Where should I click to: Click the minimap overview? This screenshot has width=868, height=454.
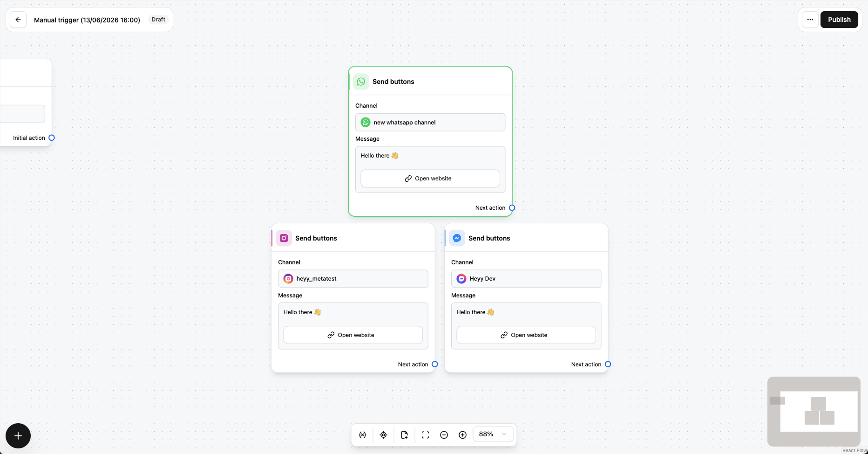(x=814, y=412)
